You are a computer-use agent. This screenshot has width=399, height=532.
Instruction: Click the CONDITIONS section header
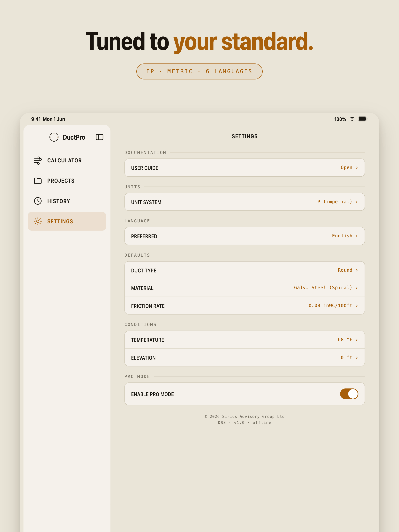pos(140,324)
